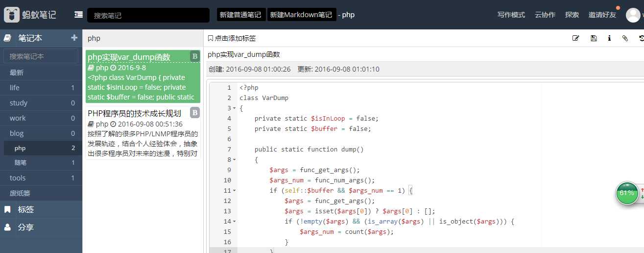Select the 随笔 sub-notebook
This screenshot has width=644, height=253.
[41, 163]
